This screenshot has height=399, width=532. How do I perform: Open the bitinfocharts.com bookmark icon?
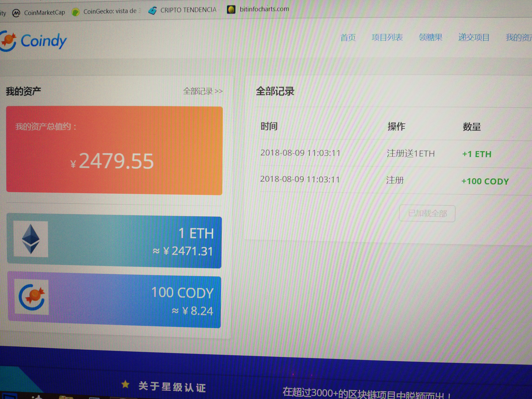tap(231, 10)
